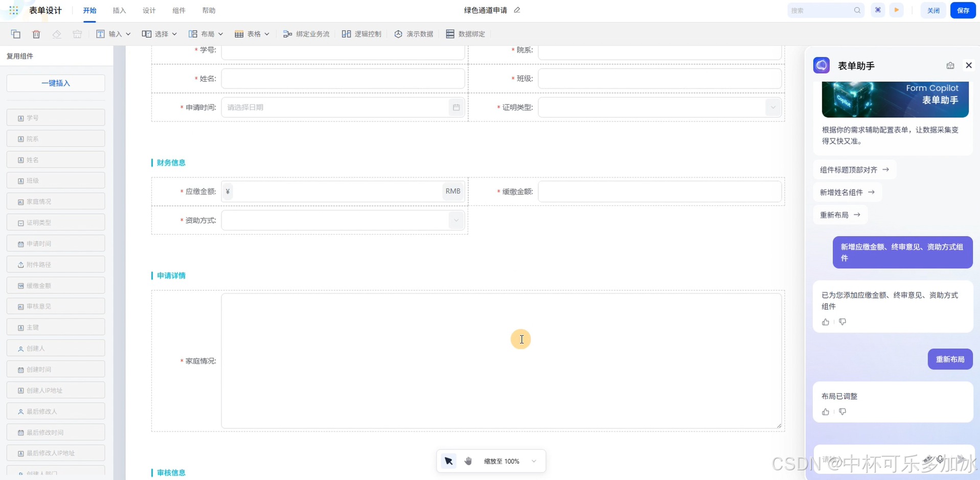Open the 选择 dropdown
980x480 pixels.
pyautogui.click(x=159, y=34)
